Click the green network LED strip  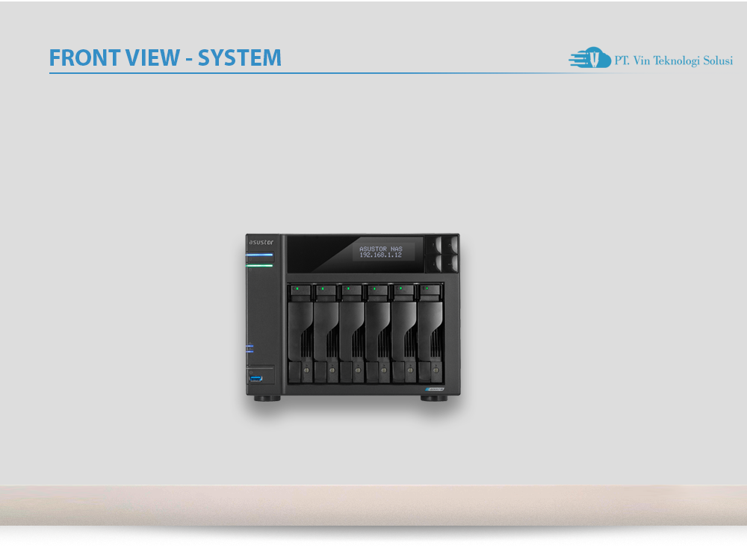[x=259, y=266]
